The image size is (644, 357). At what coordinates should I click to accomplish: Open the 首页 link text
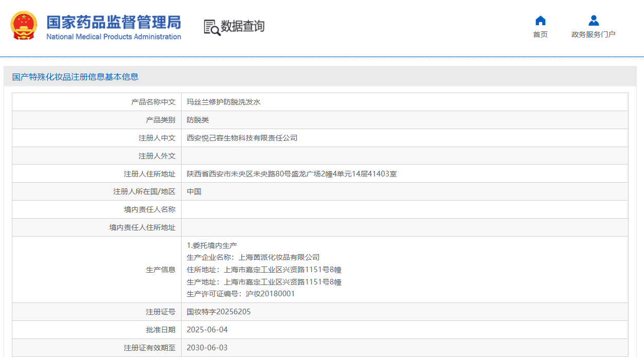pyautogui.click(x=540, y=34)
